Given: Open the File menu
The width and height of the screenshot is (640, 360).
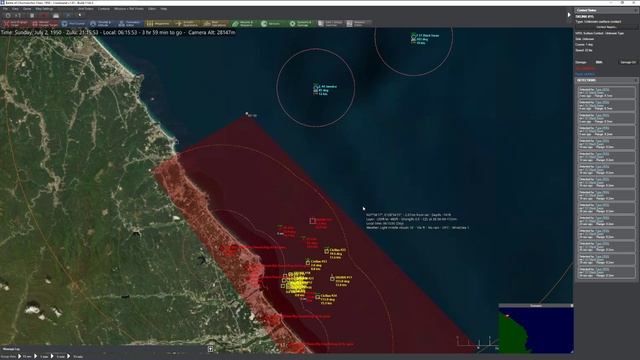Looking at the screenshot, I should click(x=5, y=9).
